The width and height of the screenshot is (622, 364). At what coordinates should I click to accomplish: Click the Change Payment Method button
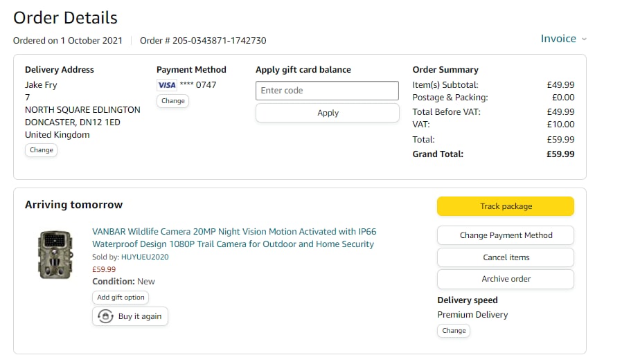(x=506, y=235)
